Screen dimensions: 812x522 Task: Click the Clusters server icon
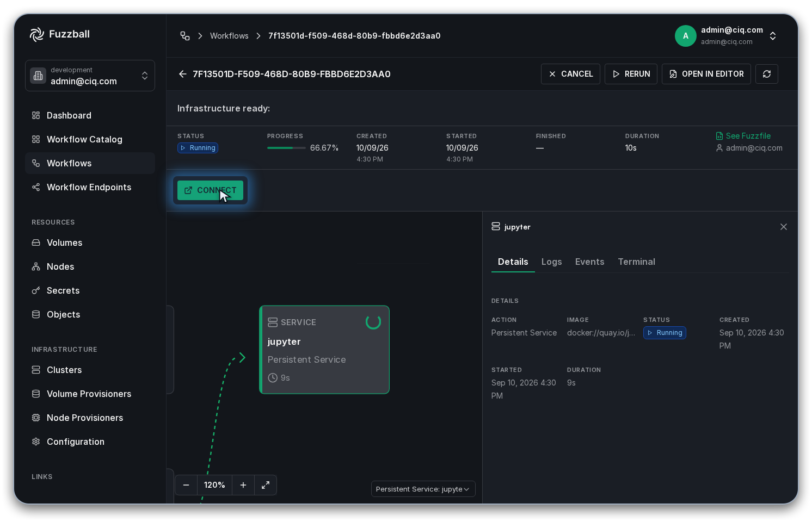click(x=36, y=370)
